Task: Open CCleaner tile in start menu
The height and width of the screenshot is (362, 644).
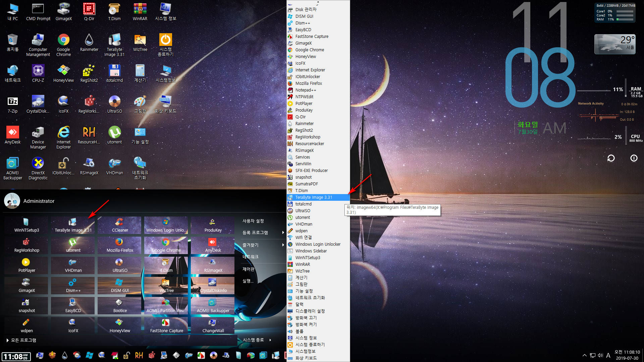Action: [x=120, y=225]
